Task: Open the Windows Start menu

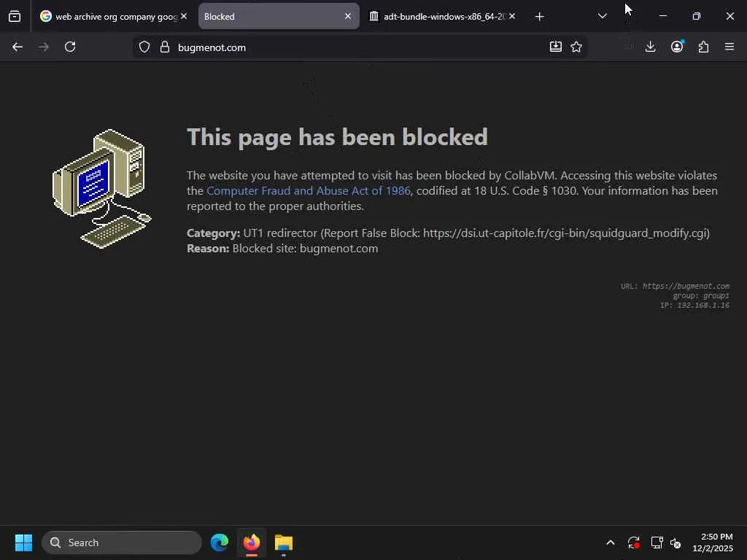Action: point(23,542)
